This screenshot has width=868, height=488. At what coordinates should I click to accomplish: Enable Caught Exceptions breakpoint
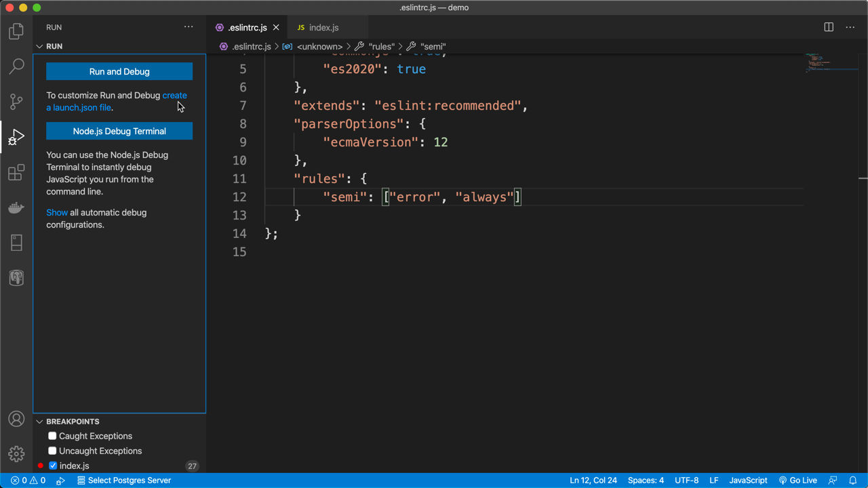(x=52, y=436)
